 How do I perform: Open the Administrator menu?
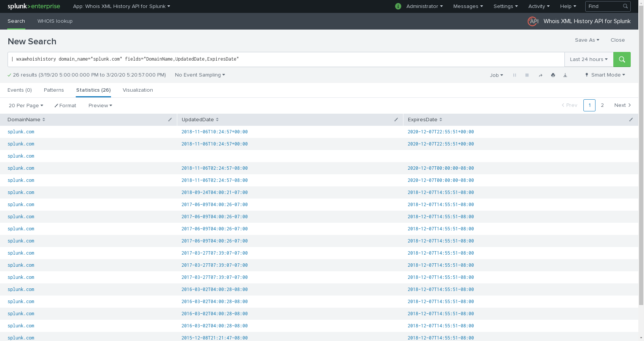click(424, 6)
